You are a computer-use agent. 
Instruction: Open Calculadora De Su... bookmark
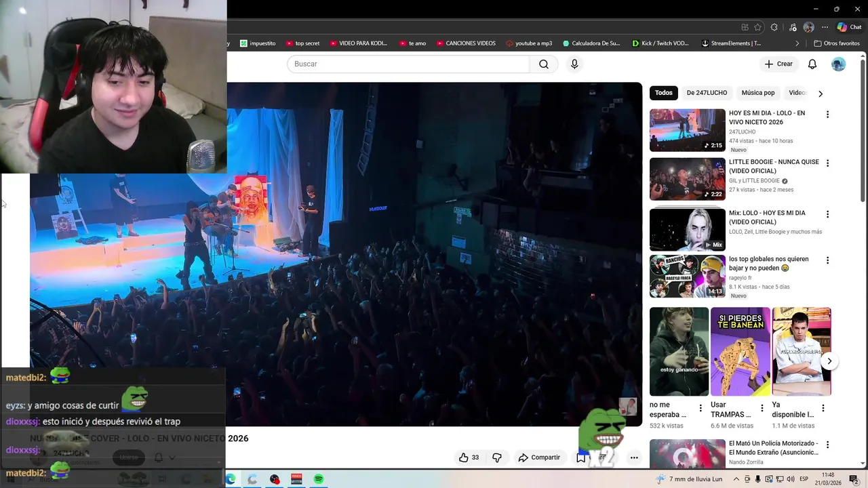(x=591, y=43)
